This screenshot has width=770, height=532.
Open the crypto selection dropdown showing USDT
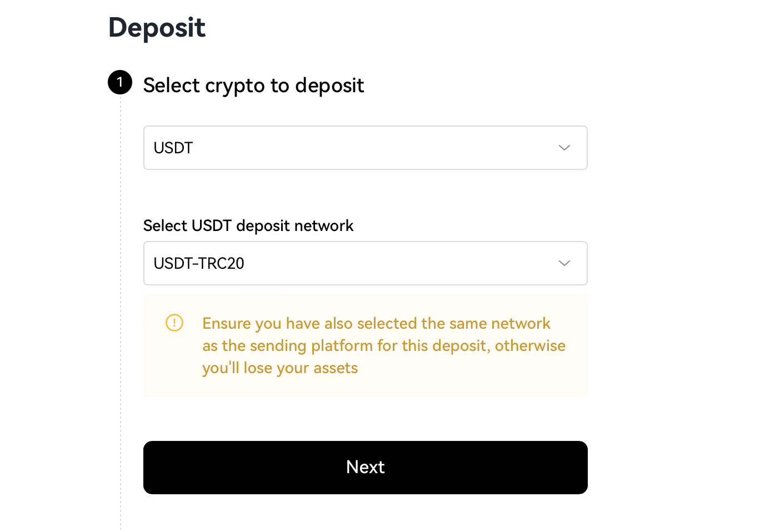tap(366, 148)
